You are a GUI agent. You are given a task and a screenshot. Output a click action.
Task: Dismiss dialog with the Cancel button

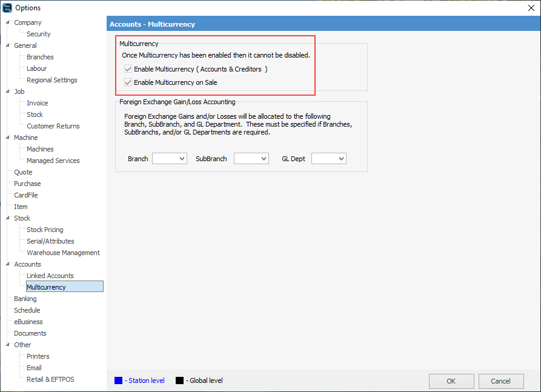pos(501,381)
